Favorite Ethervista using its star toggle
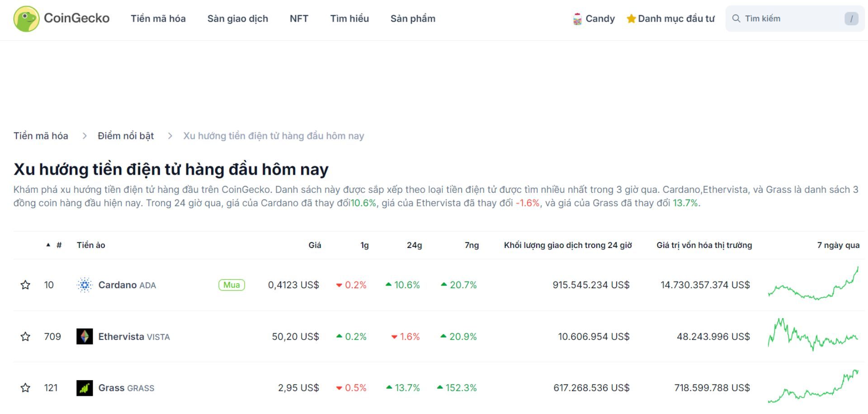The image size is (868, 414). coord(25,337)
